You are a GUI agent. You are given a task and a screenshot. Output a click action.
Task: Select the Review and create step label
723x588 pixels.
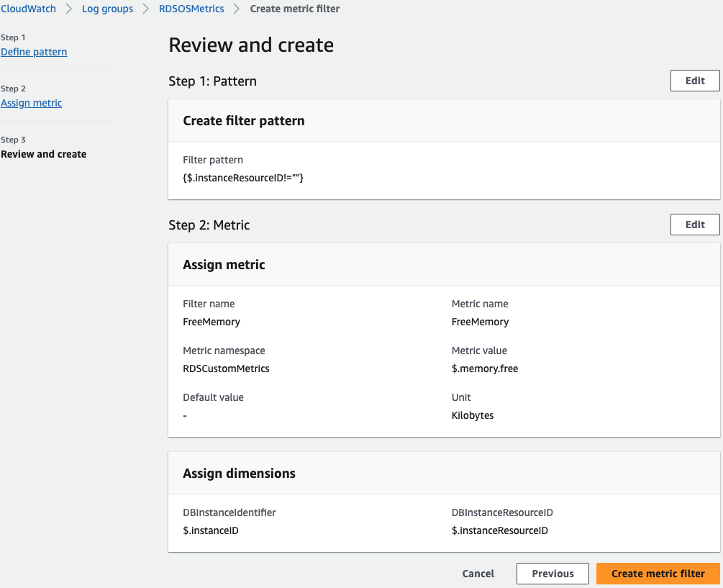[44, 154]
